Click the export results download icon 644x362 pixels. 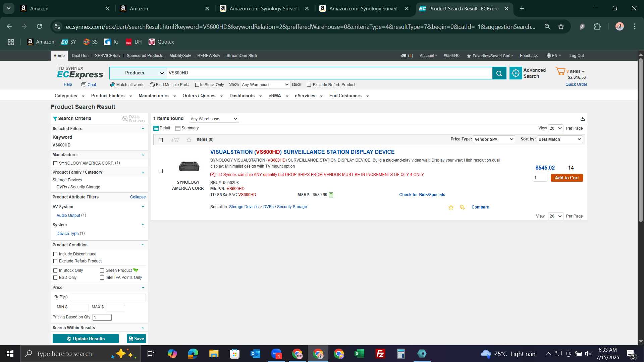point(582,119)
